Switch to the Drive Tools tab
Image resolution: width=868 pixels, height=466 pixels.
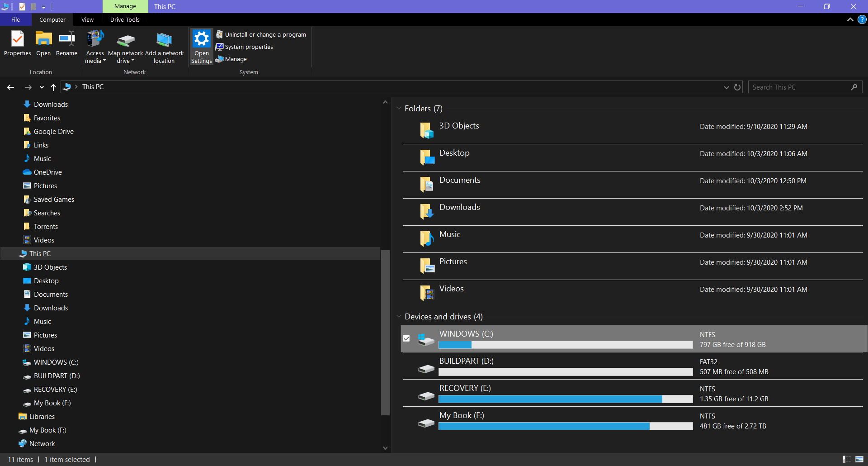point(125,19)
